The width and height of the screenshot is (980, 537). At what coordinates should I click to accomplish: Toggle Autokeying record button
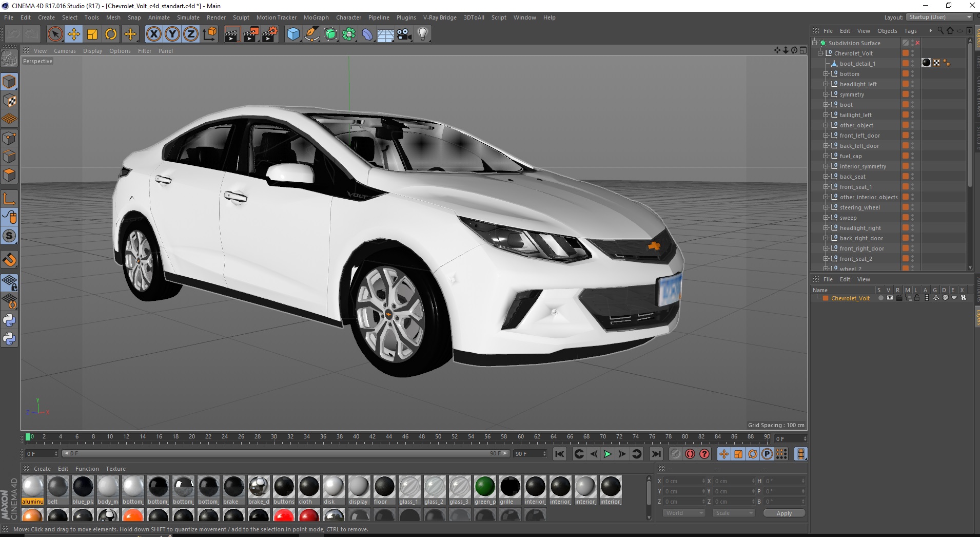tap(690, 454)
